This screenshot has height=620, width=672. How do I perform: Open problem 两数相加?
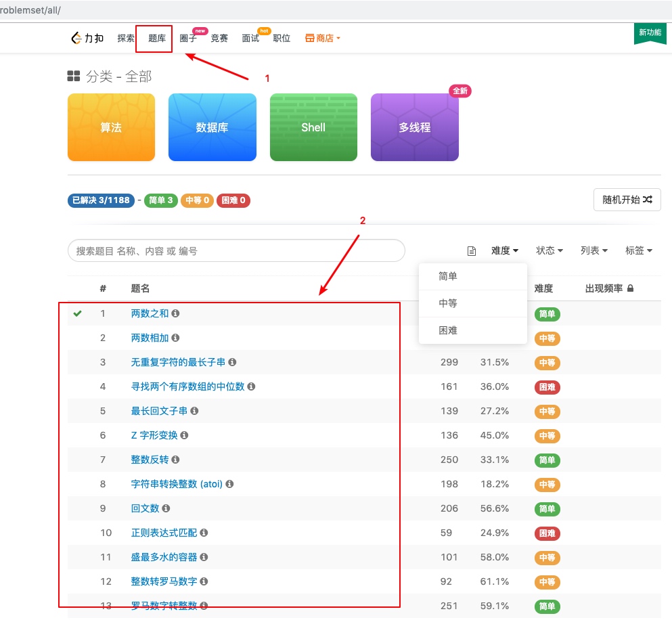click(150, 338)
